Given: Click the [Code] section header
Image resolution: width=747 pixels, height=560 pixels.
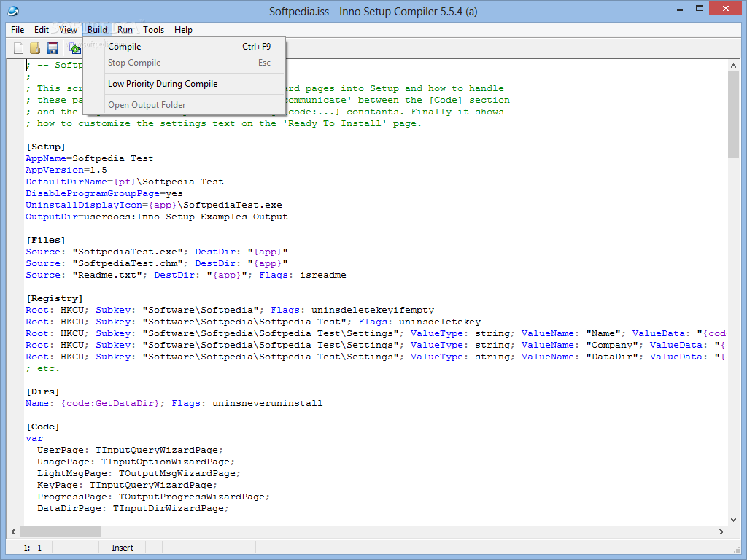Looking at the screenshot, I should pyautogui.click(x=43, y=427).
